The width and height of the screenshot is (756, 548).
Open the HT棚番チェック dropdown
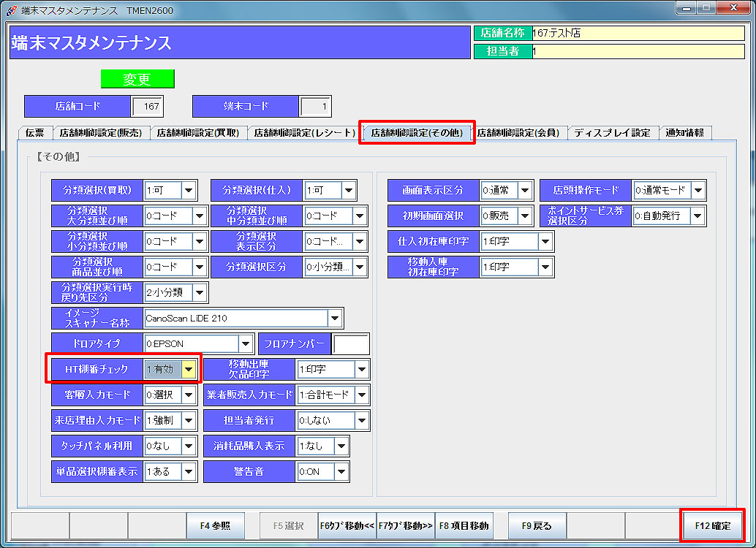click(x=189, y=370)
